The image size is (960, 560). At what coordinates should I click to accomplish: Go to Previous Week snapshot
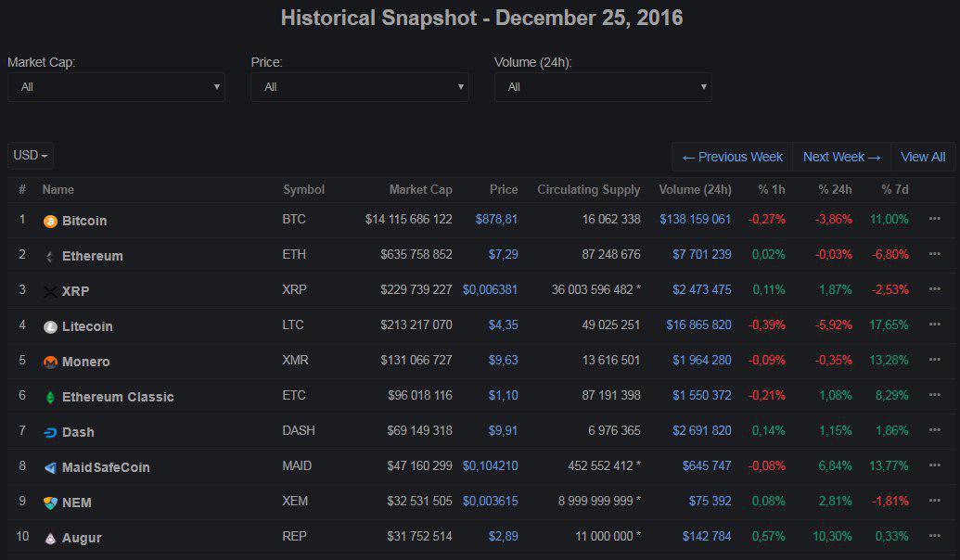tap(732, 157)
